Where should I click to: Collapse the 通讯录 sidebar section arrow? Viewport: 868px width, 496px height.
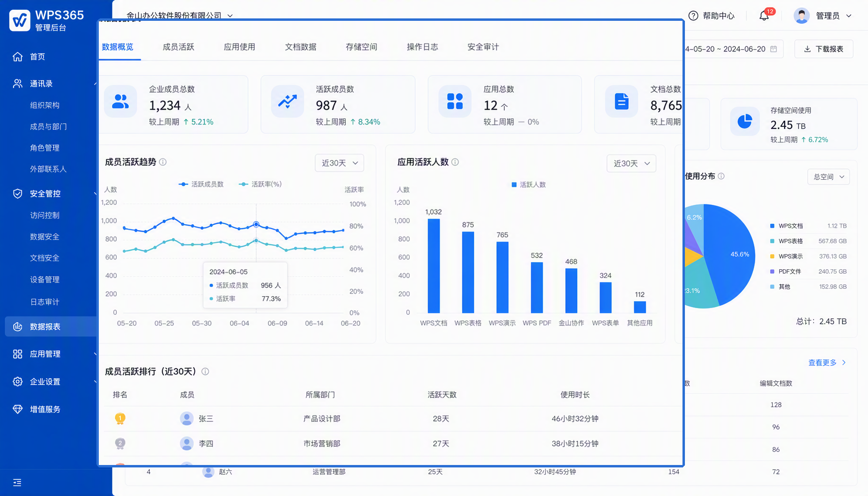click(95, 84)
